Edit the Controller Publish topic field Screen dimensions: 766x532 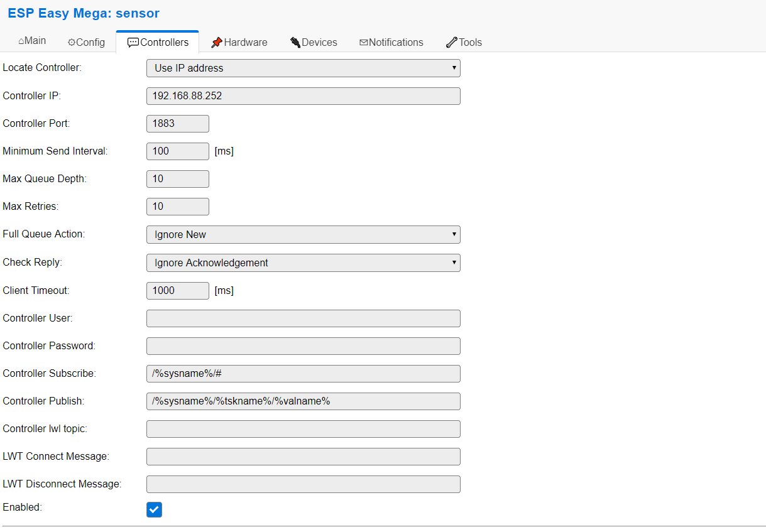(x=304, y=401)
